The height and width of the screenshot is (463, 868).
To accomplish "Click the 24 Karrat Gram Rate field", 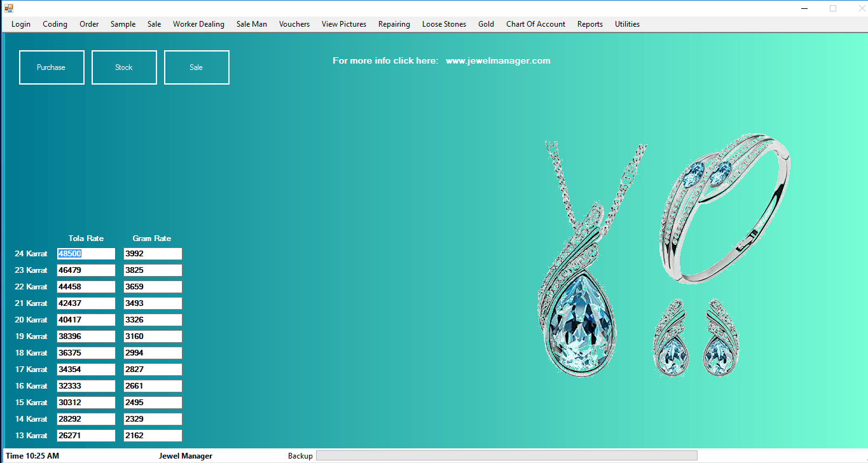I will pos(153,254).
